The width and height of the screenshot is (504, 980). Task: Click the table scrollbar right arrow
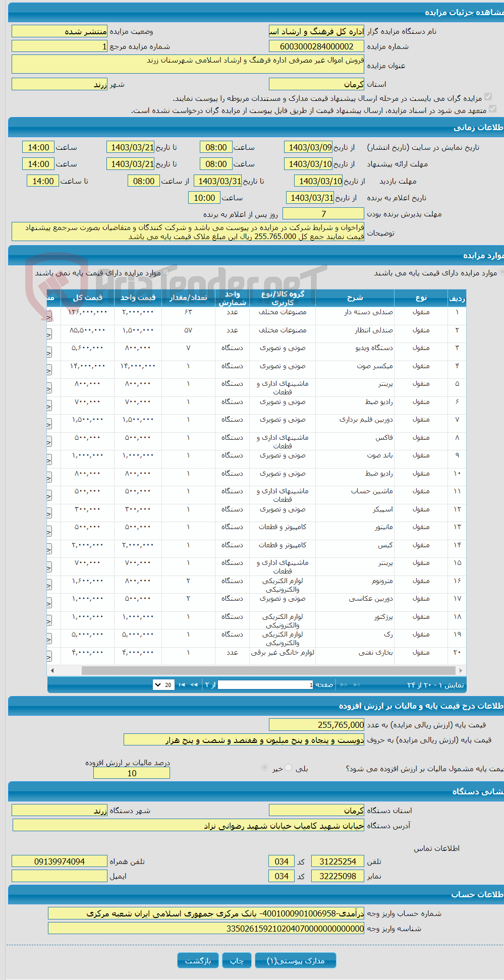pyautogui.click(x=461, y=670)
